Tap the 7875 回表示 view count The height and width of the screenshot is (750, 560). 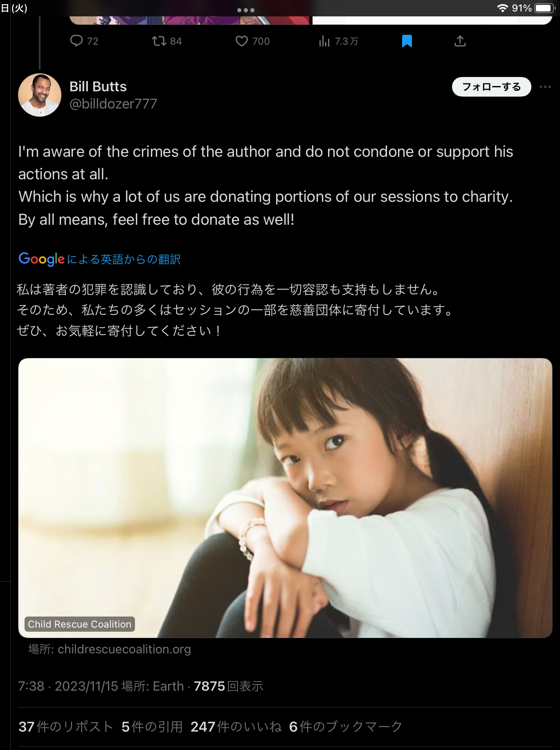[229, 686]
